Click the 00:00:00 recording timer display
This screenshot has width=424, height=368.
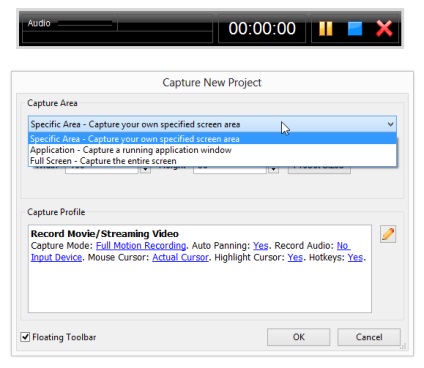pyautogui.click(x=262, y=28)
